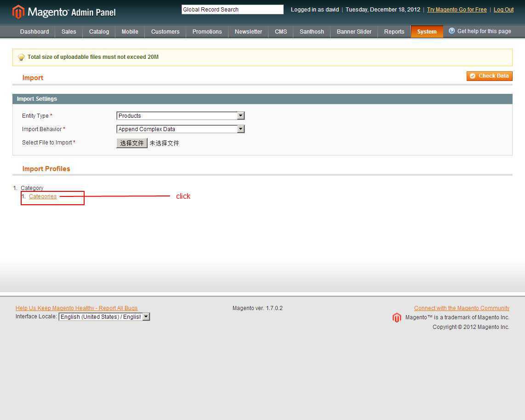This screenshot has height=420, width=525.
Task: Click Help Us Keep Magento Healthy link
Action: tap(76, 308)
